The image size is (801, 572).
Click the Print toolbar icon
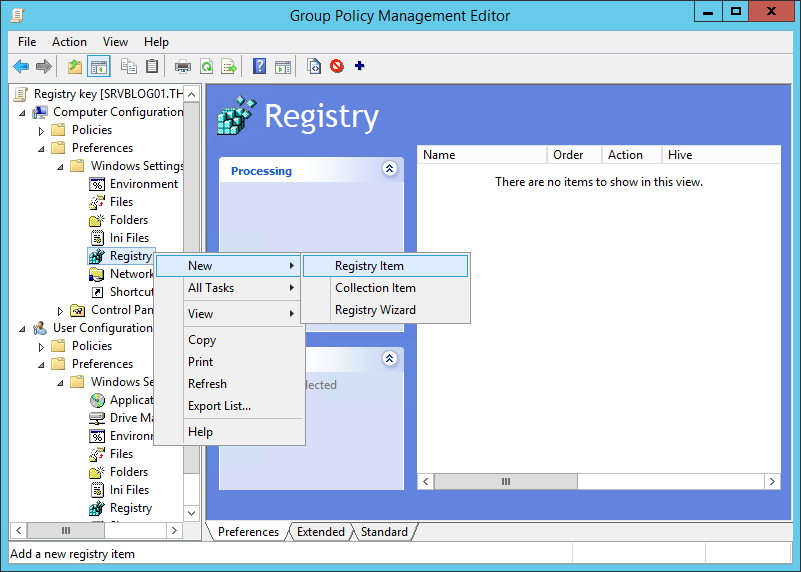pyautogui.click(x=183, y=67)
